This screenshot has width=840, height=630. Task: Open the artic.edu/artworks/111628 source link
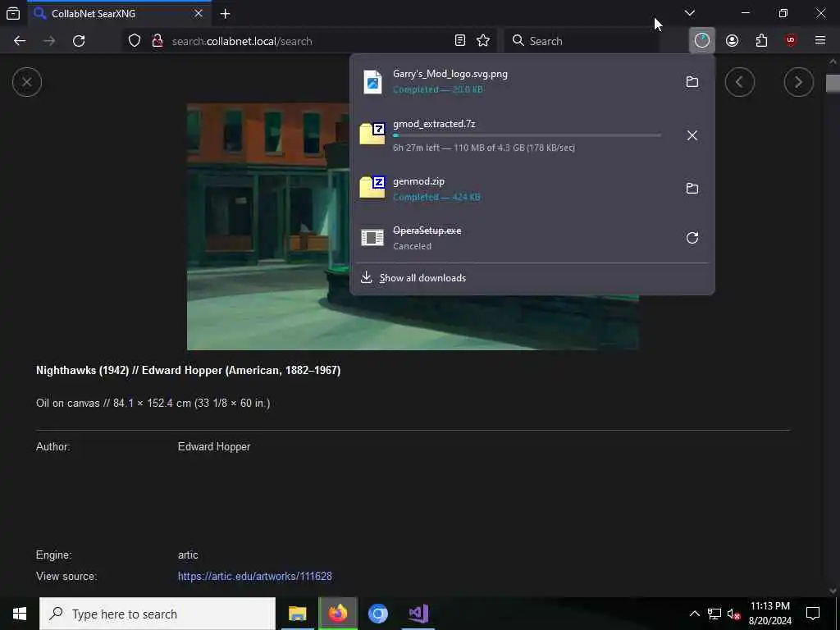point(255,577)
